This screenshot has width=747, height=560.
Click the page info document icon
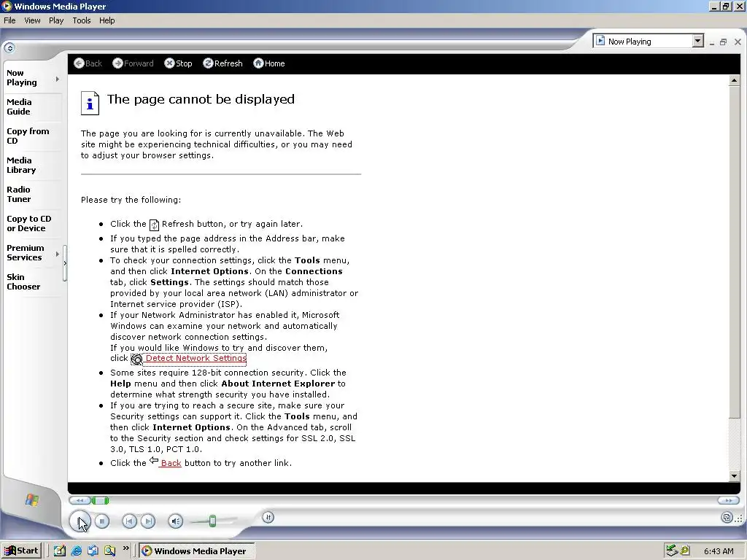(x=90, y=103)
